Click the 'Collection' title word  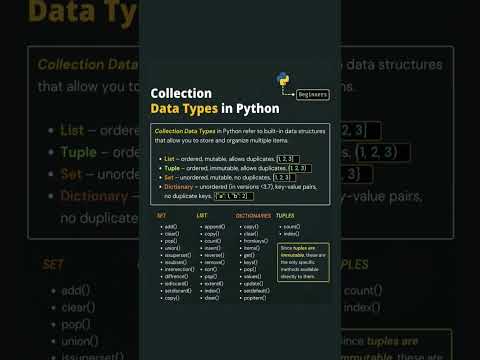click(181, 94)
